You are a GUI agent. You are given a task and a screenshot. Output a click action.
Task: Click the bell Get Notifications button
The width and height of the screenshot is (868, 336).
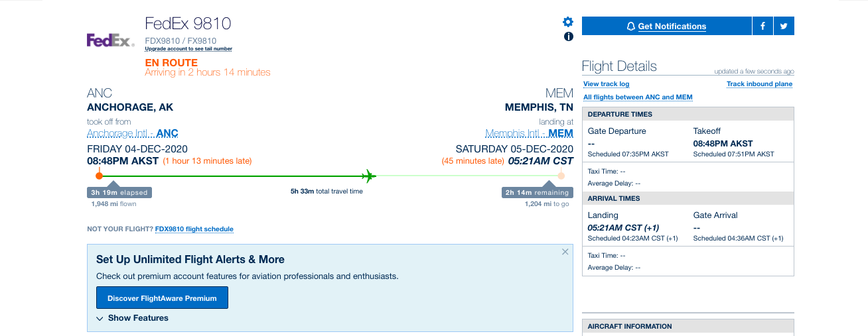(x=667, y=26)
